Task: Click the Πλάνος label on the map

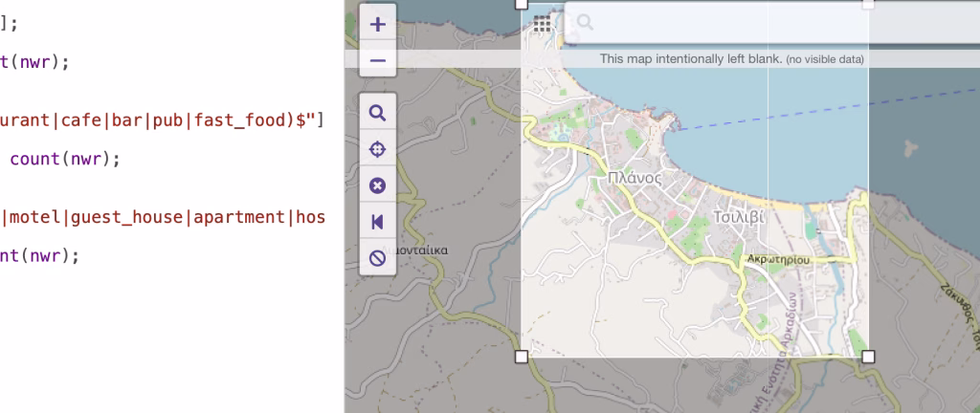Action: pos(635,178)
